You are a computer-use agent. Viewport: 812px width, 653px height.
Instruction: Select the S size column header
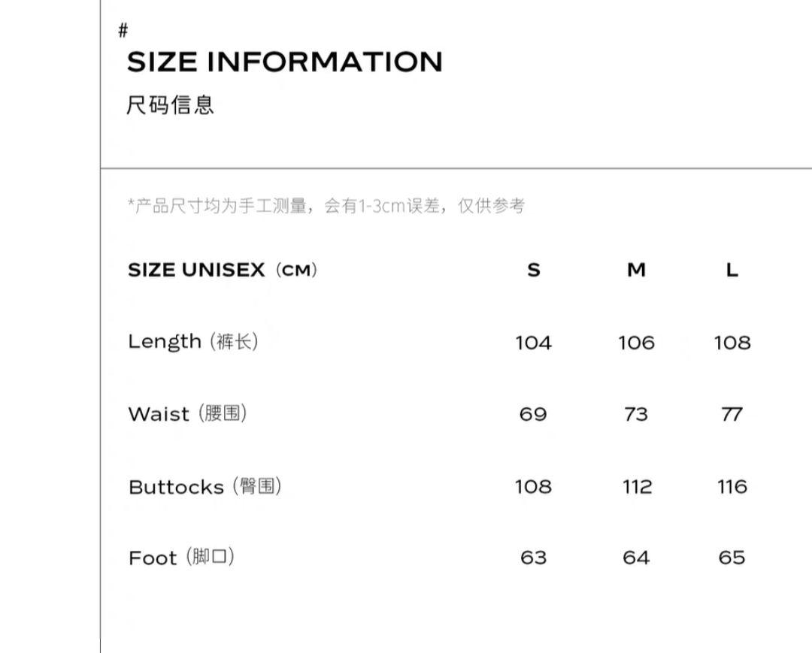[x=533, y=270]
